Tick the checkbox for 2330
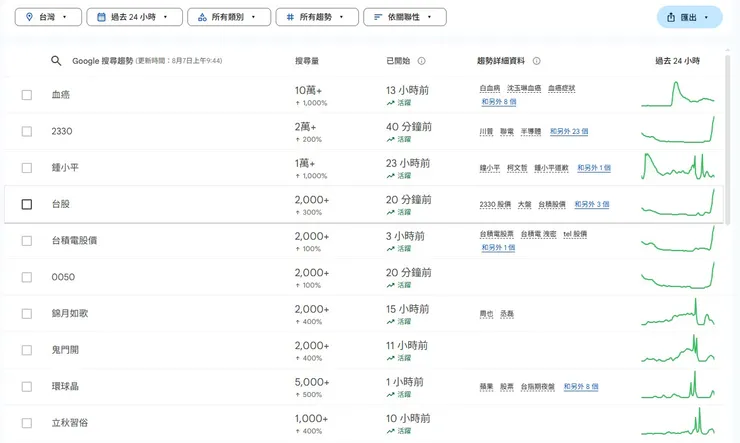Viewport: 740px width, 443px height. pyautogui.click(x=27, y=131)
